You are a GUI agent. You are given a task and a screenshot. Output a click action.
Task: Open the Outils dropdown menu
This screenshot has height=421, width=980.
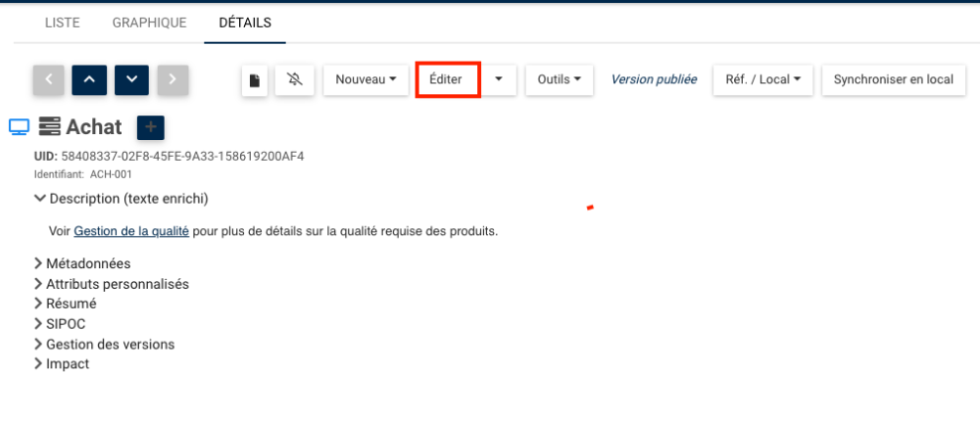[560, 80]
